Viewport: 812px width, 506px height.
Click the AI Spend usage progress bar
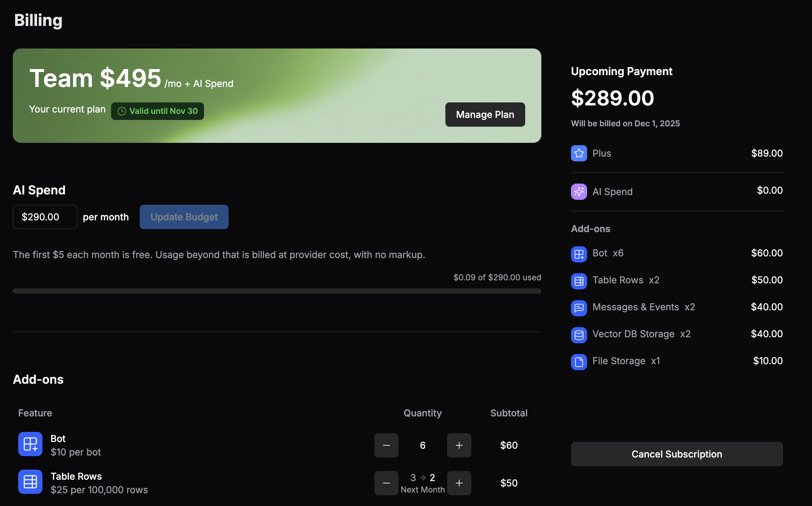277,290
